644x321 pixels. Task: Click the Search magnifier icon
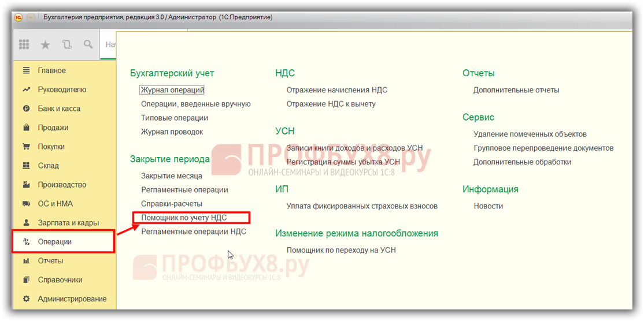click(88, 44)
